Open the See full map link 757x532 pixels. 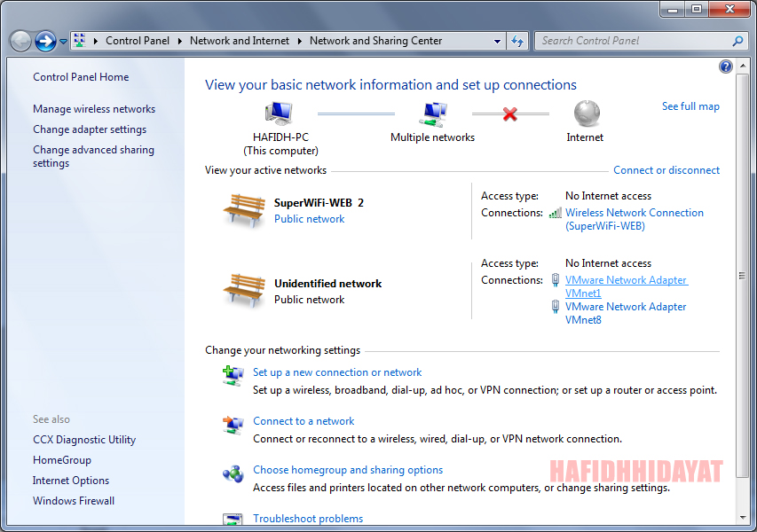690,106
